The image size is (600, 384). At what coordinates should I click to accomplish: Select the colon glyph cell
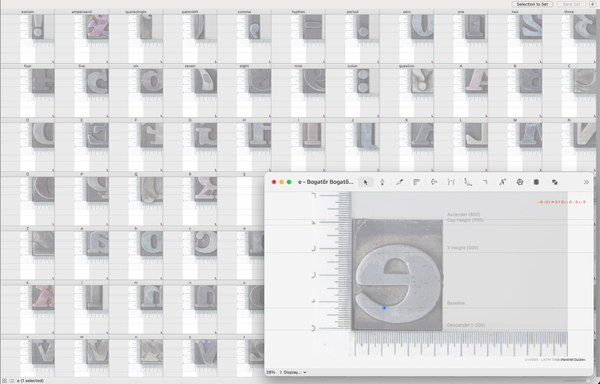[x=352, y=91]
